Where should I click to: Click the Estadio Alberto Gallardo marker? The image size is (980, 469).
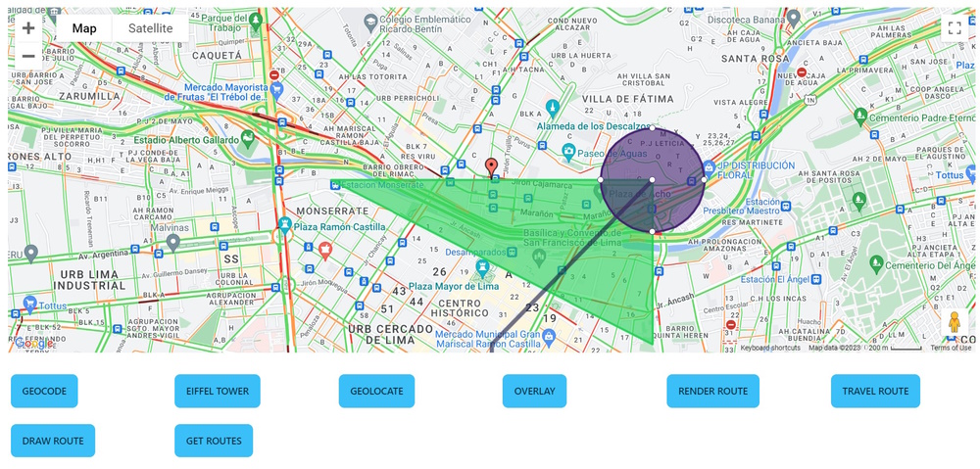point(248,140)
